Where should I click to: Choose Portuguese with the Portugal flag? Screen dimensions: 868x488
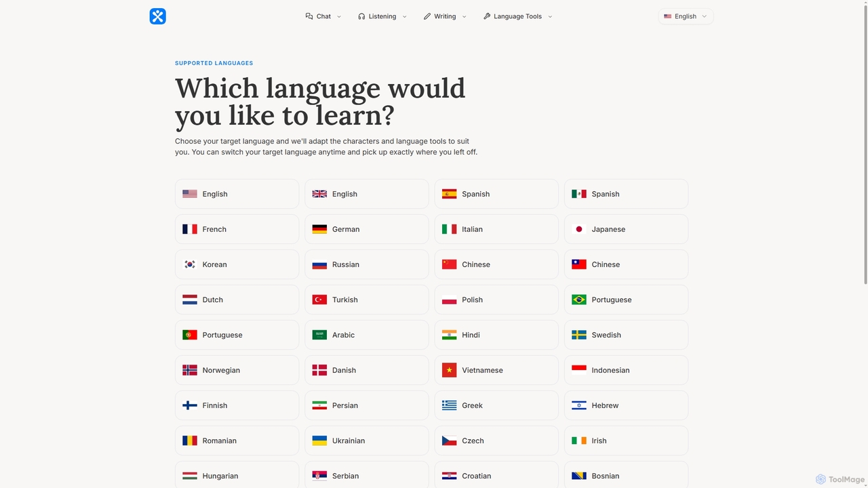[x=237, y=335]
